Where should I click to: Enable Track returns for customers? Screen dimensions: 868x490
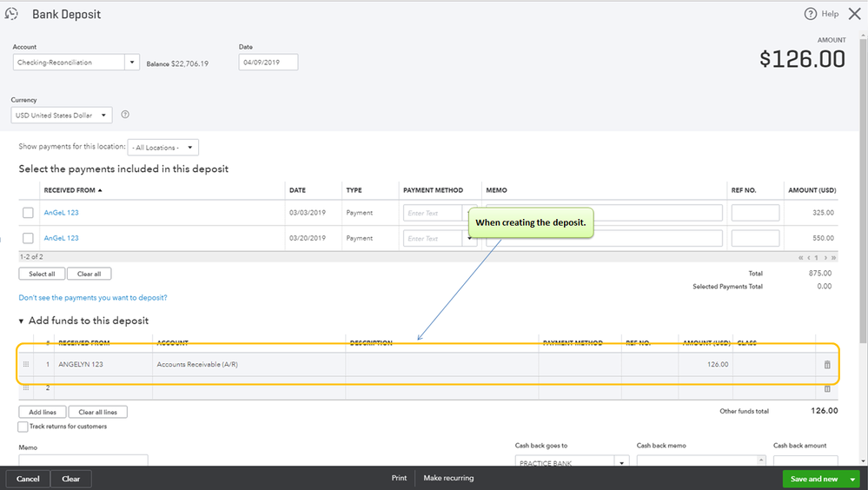[23, 427]
